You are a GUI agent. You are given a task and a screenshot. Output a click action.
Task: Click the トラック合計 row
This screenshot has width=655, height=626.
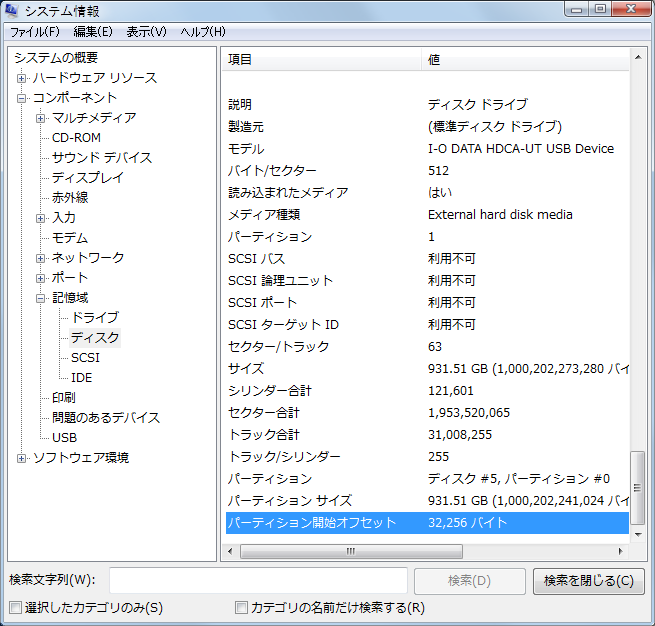tap(427, 435)
